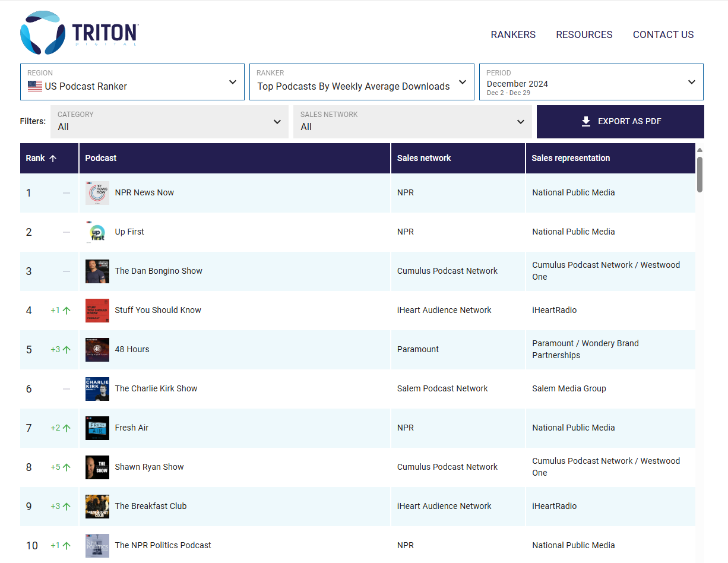The height and width of the screenshot is (563, 728).
Task: Click the +5 up arrow for Shawn Ryan Show
Action: pos(67,467)
